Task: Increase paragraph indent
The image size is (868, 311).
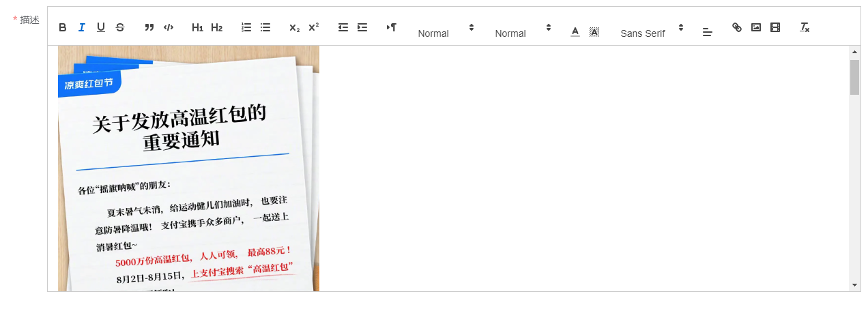Action: 362,27
